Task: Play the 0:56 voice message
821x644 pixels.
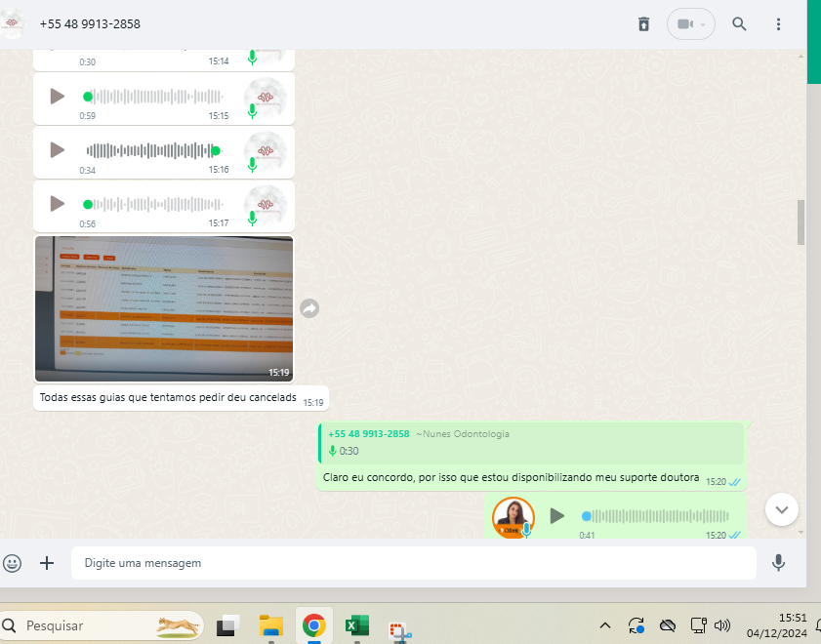Action: [58, 204]
